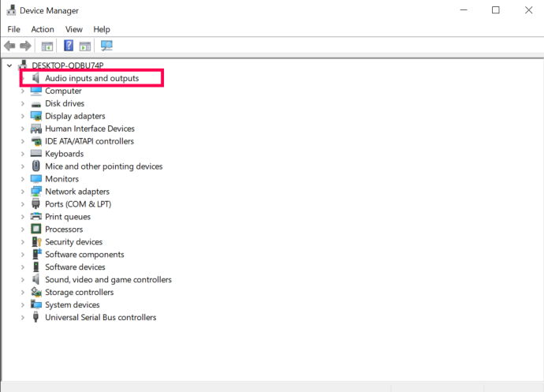Image resolution: width=544 pixels, height=392 pixels.
Task: Click the Universal Serial Bus controllers icon
Action: 35,317
